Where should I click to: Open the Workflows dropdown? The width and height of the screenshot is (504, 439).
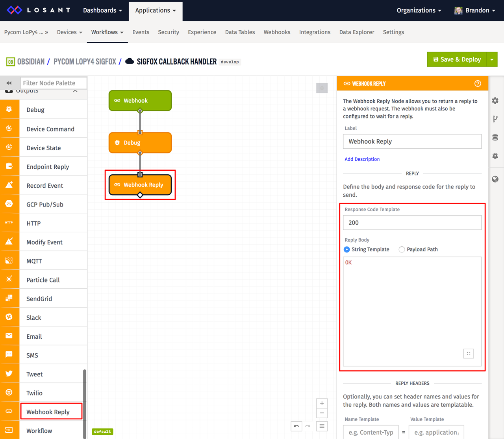[x=107, y=32]
